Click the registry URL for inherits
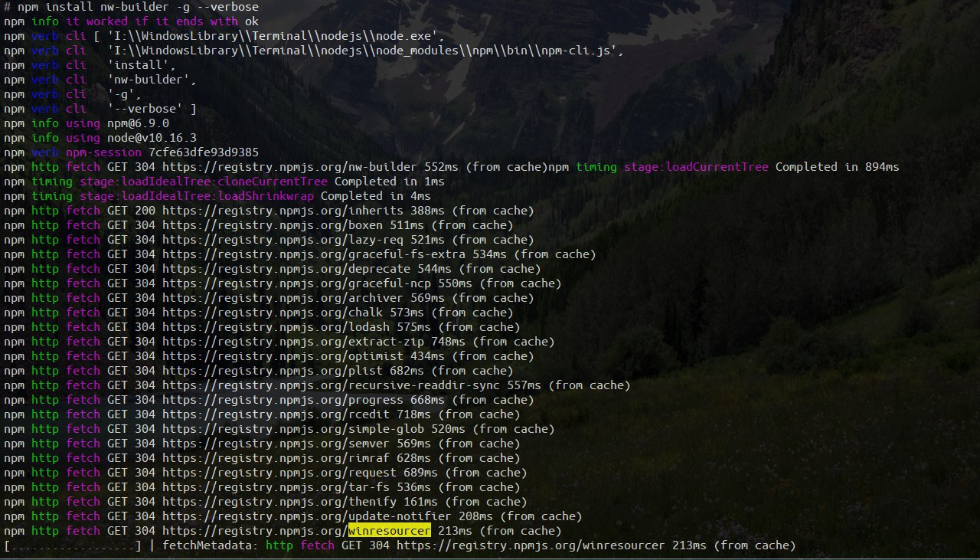980x560 pixels. (283, 211)
